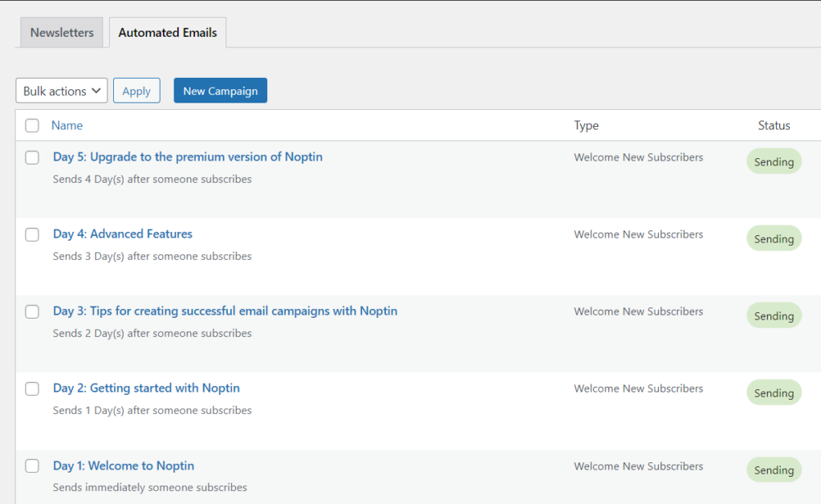Apply the selected bulk action

pyautogui.click(x=136, y=90)
